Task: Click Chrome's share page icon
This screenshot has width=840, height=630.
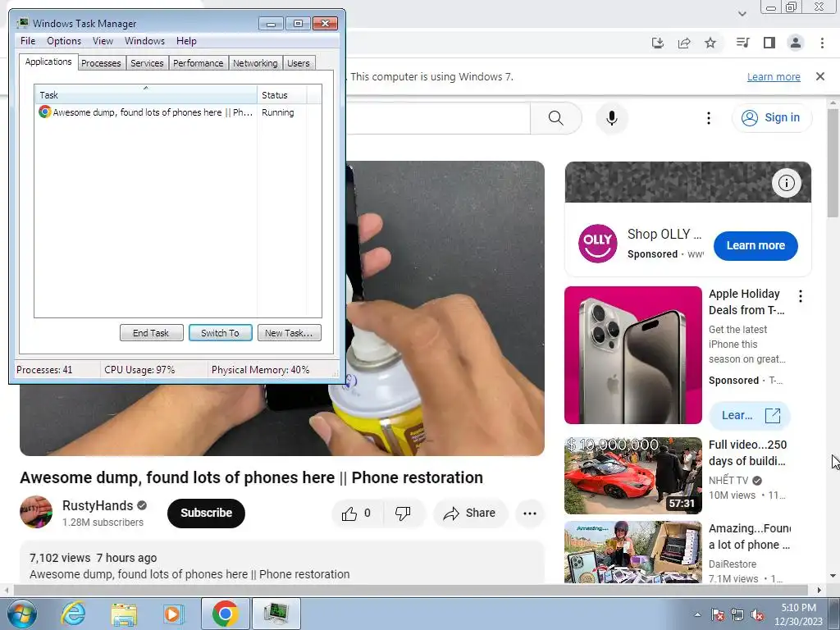Action: (x=684, y=43)
